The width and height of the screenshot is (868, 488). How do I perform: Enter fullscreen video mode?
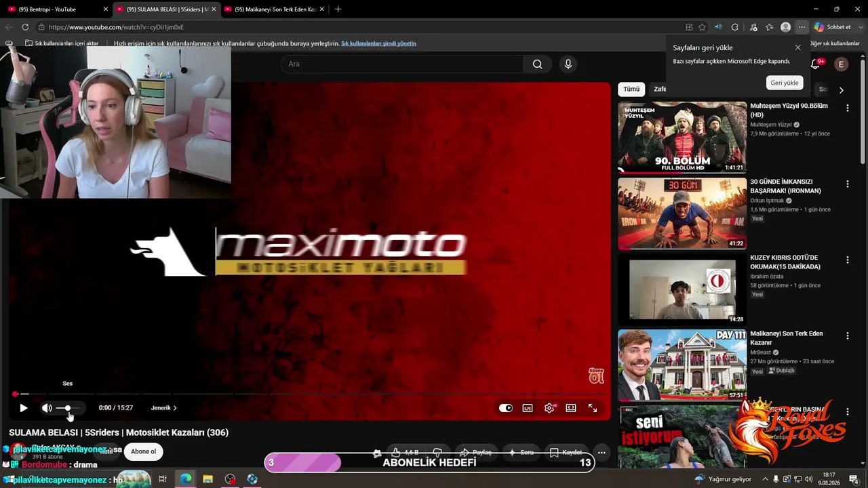[x=593, y=408]
